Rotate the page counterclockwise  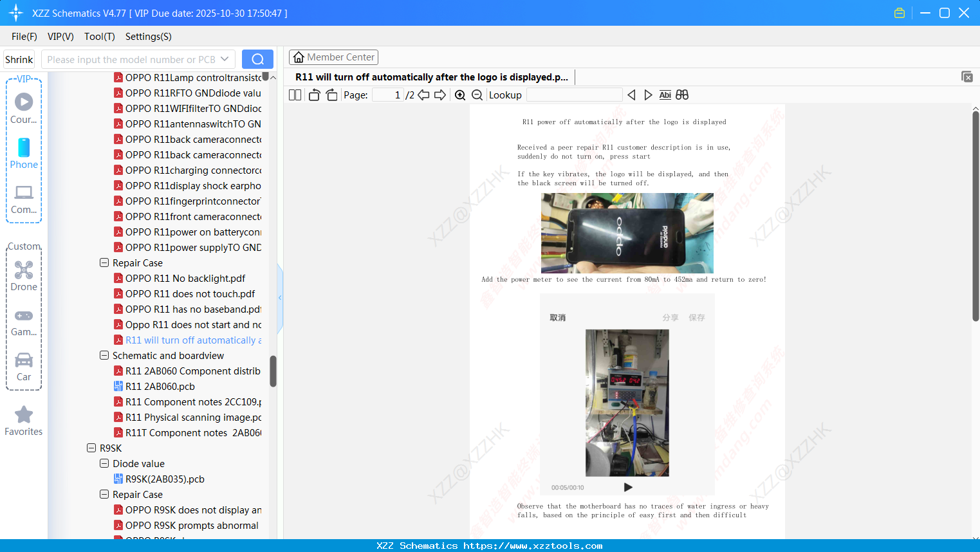point(314,95)
